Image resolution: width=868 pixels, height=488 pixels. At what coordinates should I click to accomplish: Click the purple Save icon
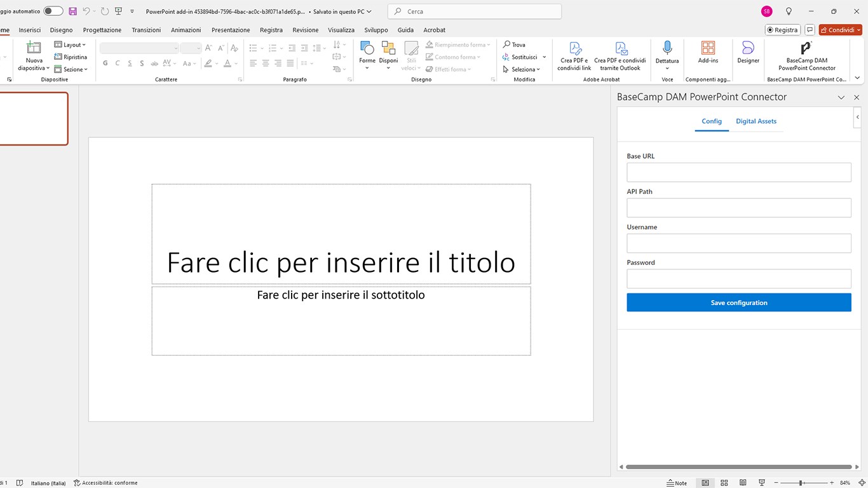tap(72, 11)
